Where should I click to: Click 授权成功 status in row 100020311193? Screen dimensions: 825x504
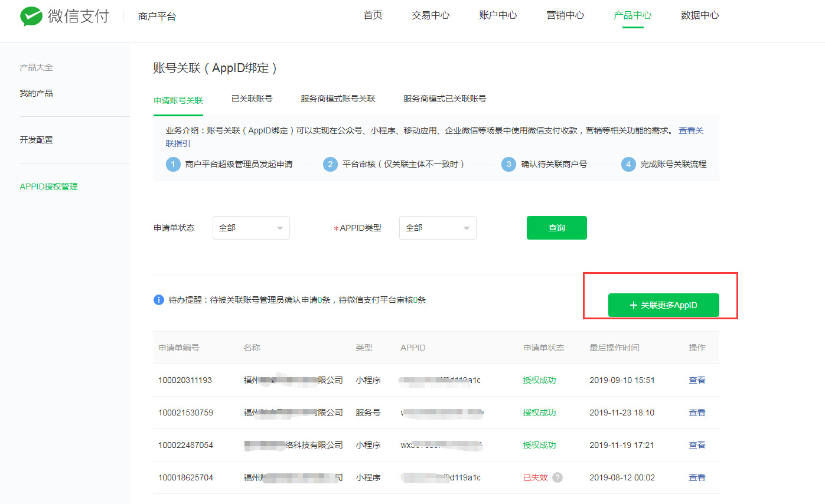[539, 380]
